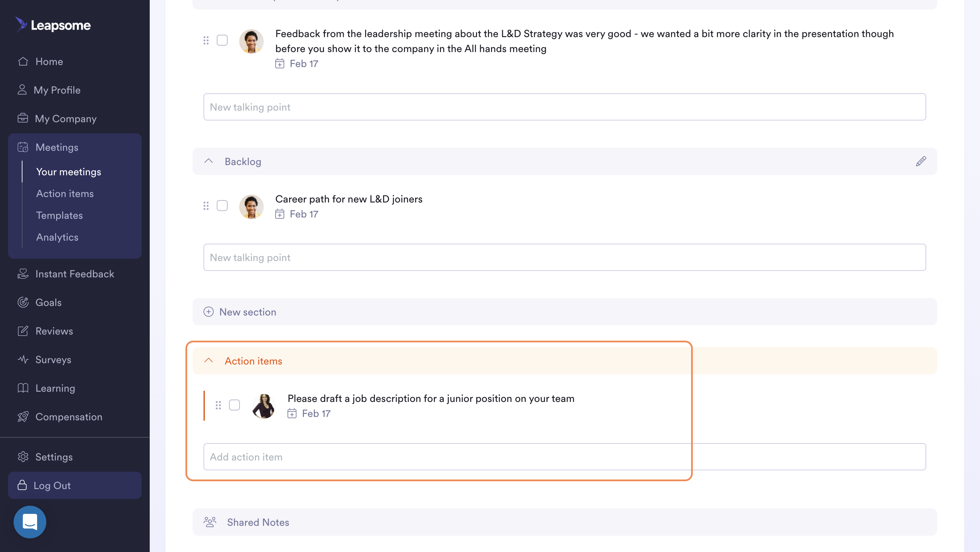Click the Add action item field
The image size is (980, 552).
[565, 457]
